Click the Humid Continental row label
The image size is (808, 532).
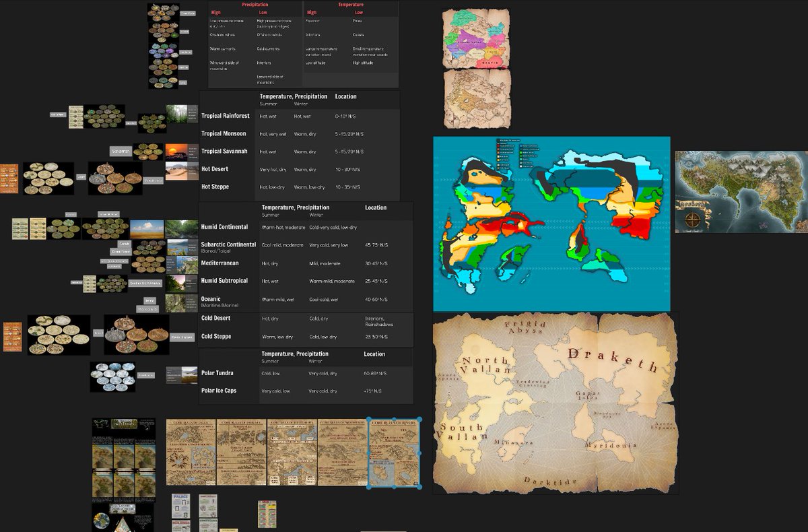pyautogui.click(x=224, y=227)
